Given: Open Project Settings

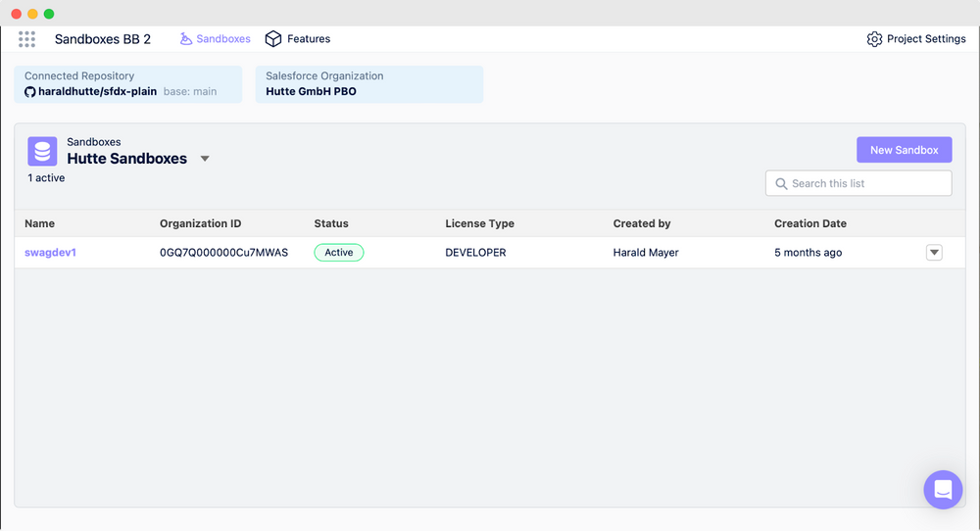Looking at the screenshot, I should pyautogui.click(x=916, y=39).
